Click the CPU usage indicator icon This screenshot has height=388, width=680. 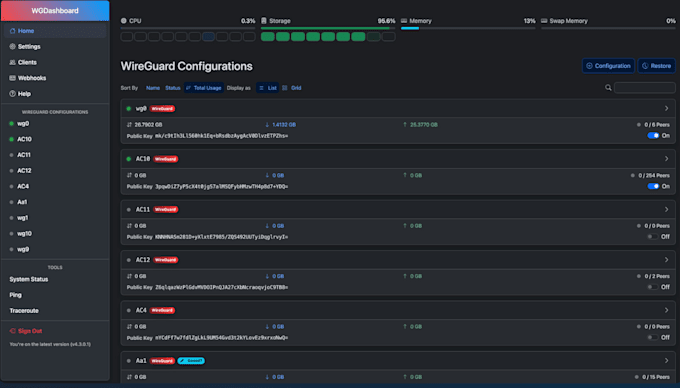(x=124, y=20)
